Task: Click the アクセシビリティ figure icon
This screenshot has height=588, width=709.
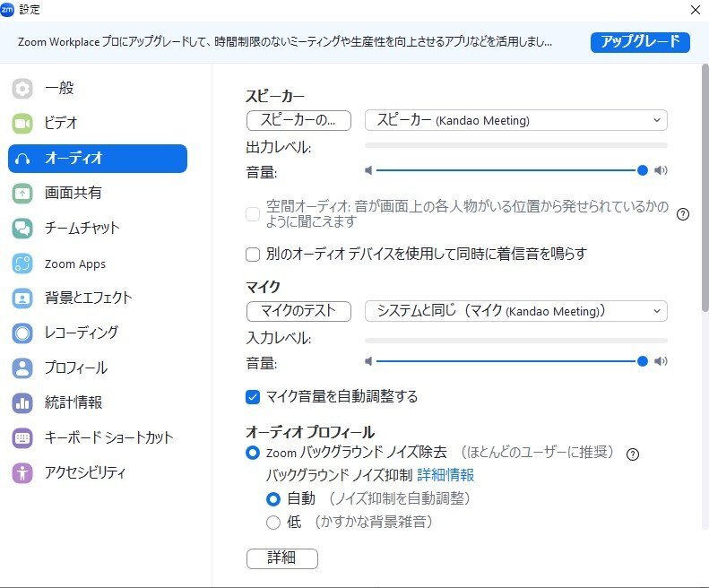Action: pyautogui.click(x=22, y=473)
